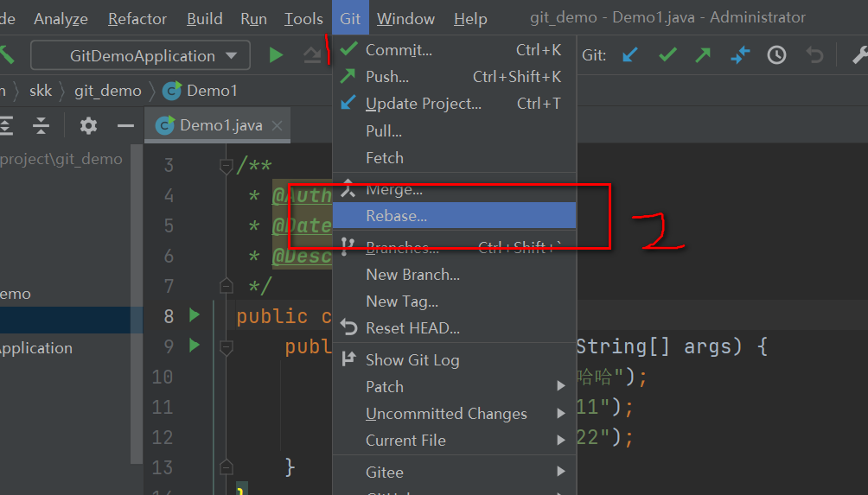
Task: Select New Branch... menu entry
Action: [x=454, y=275]
